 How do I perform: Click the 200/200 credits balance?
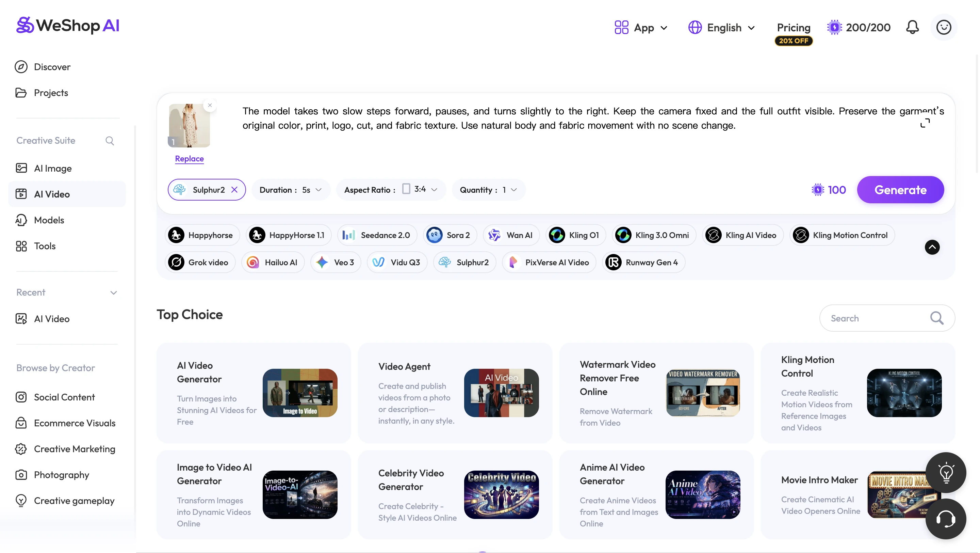[858, 27]
